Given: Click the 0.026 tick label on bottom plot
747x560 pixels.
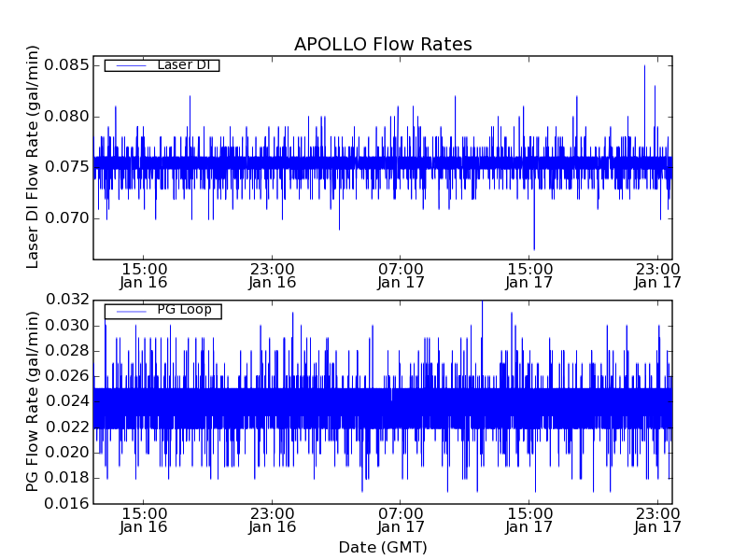Looking at the screenshot, I should (67, 376).
